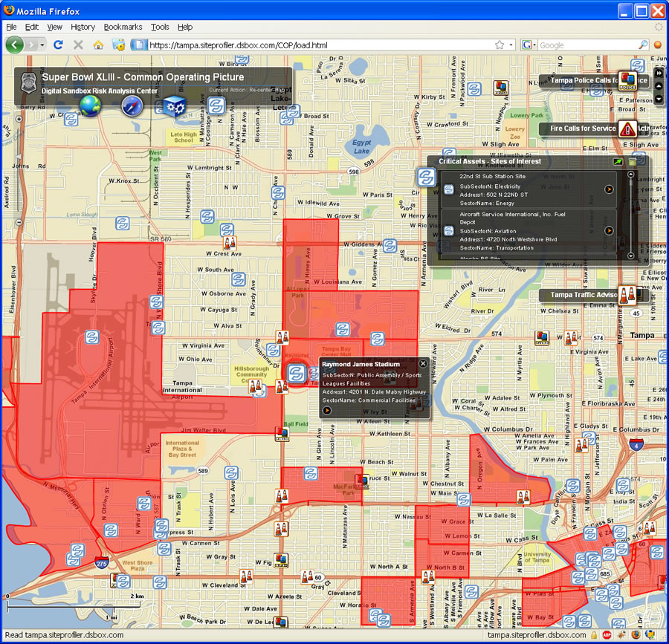This screenshot has height=644, width=669.
Task: Click asset marker on Tampa International Airport
Action: 91,336
